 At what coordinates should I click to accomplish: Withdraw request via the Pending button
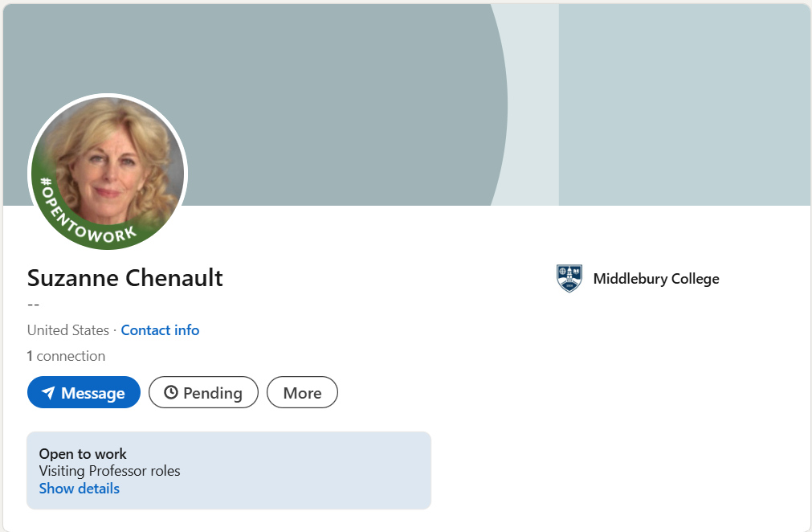click(203, 393)
